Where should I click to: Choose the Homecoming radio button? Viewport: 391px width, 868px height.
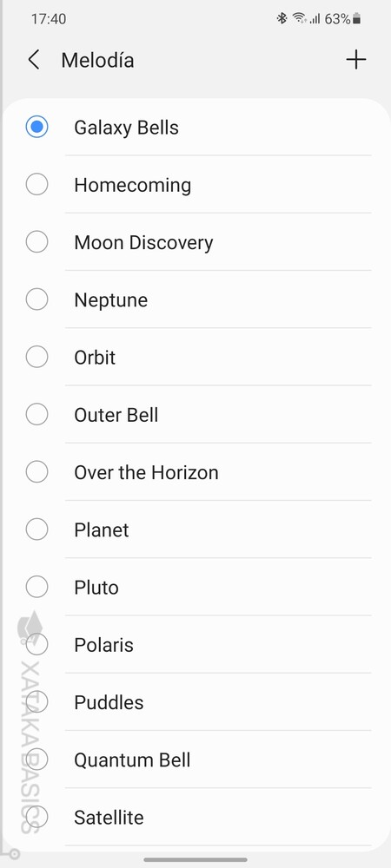[x=36, y=184]
